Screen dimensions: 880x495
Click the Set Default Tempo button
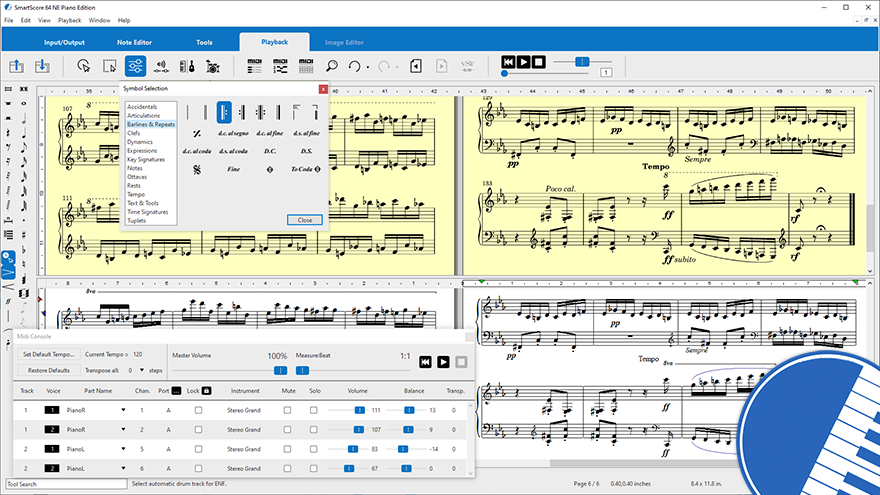[x=48, y=355]
